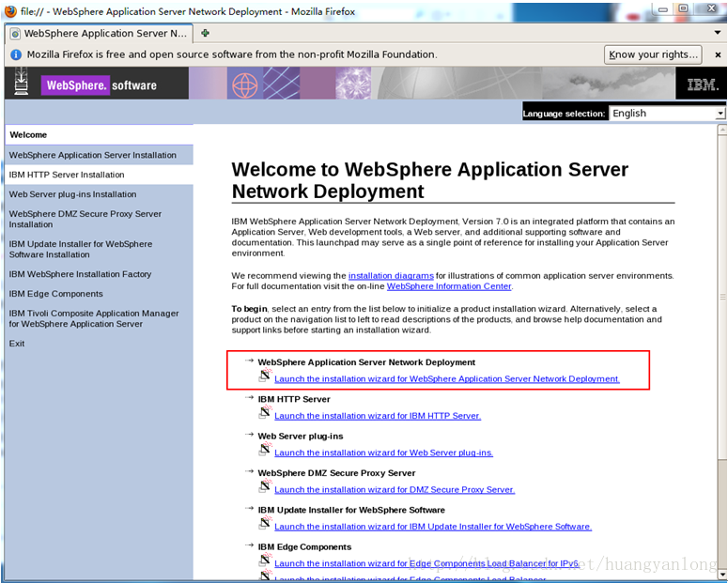Launch wizard for WebSphere Application Server Network Deployment

[x=446, y=378]
